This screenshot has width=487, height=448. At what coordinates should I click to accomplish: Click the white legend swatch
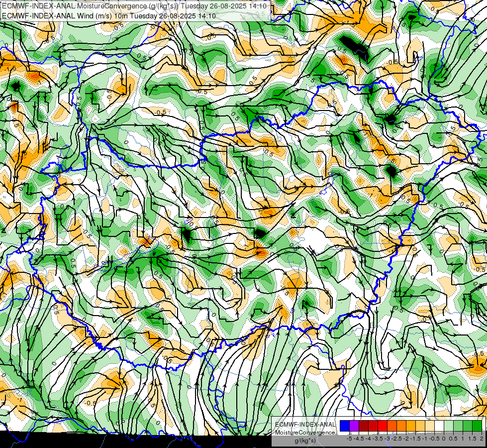439,426
